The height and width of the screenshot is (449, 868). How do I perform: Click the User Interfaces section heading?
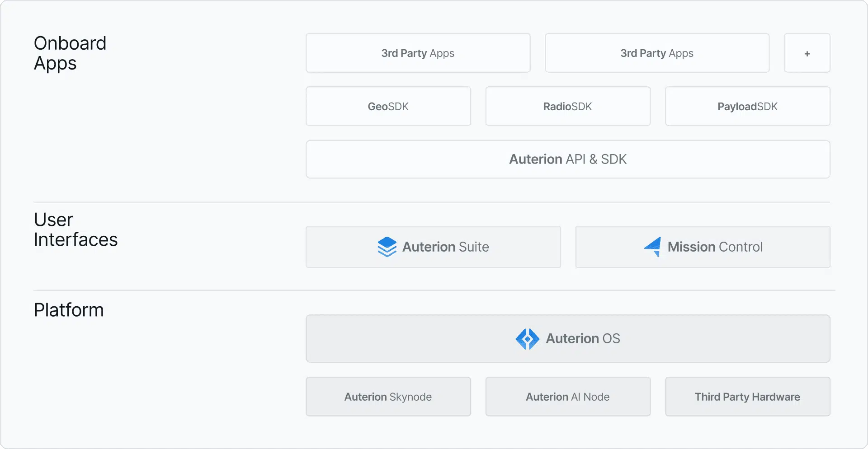(75, 229)
